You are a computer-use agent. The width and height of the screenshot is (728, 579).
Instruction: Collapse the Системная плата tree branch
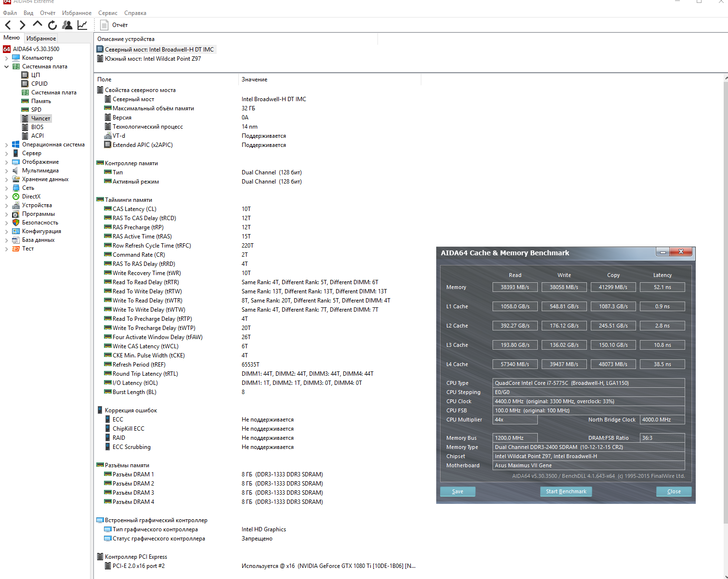point(6,66)
